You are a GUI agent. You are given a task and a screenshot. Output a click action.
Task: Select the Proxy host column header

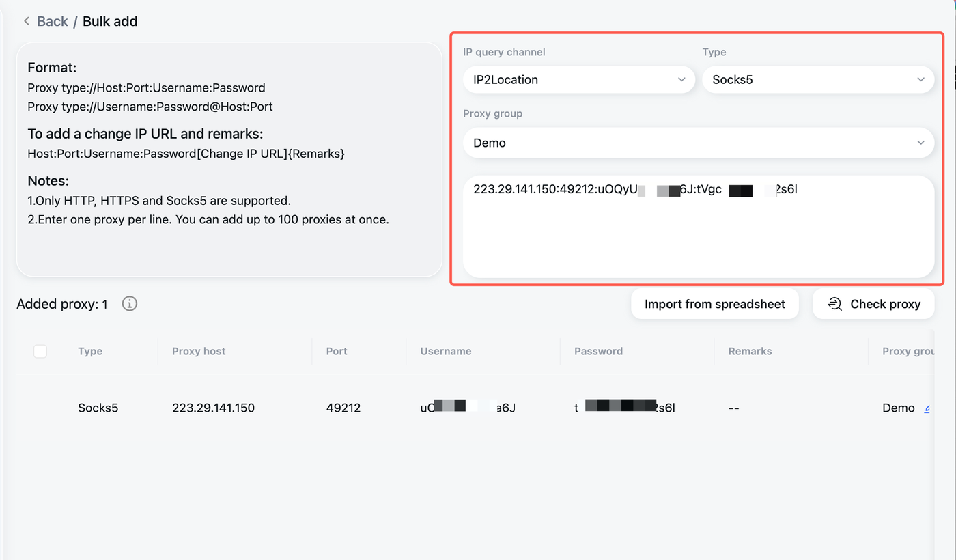(199, 351)
